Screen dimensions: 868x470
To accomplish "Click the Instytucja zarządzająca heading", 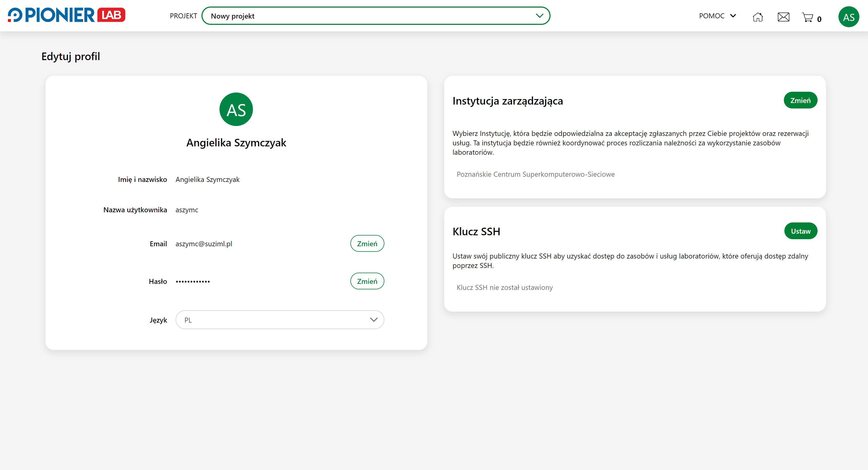I will 507,101.
